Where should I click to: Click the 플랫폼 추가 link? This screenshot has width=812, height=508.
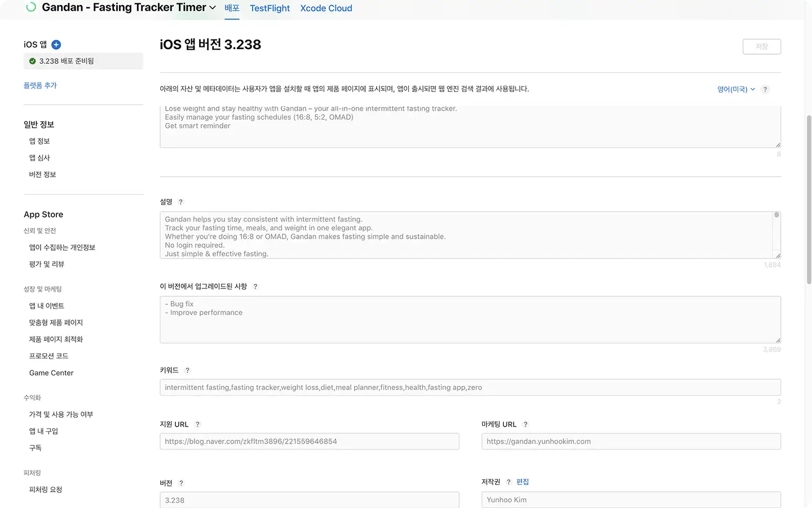coord(40,85)
